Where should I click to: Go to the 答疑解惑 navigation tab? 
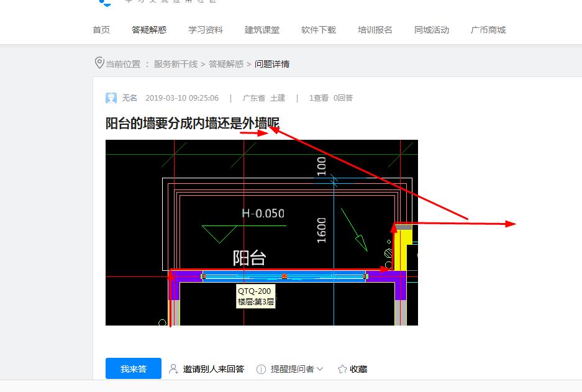(149, 30)
